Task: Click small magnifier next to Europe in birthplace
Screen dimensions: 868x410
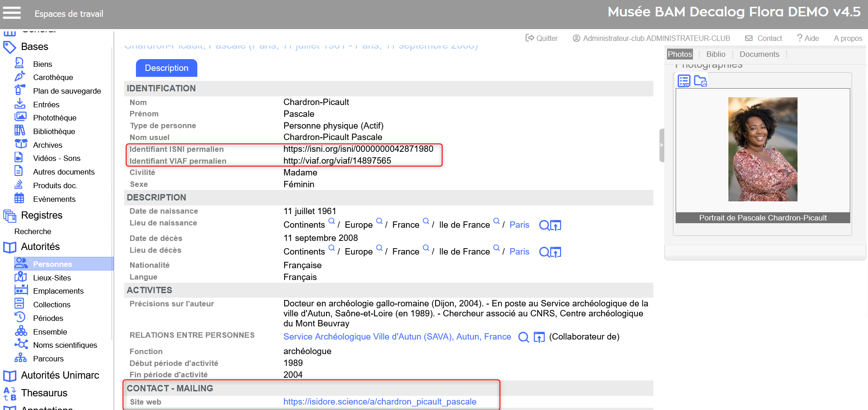Action: coord(379,221)
